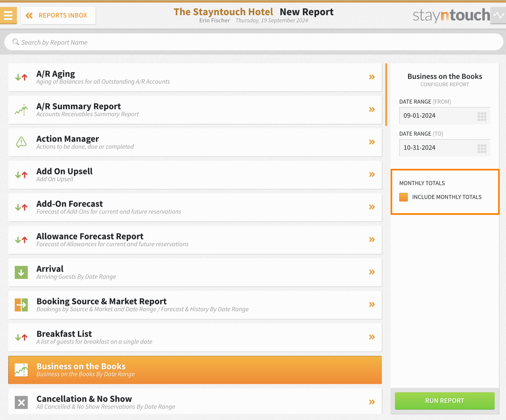Viewport: 506px width, 420px height.
Task: Select the Booking Source & Market Report title
Action: pyautogui.click(x=101, y=301)
